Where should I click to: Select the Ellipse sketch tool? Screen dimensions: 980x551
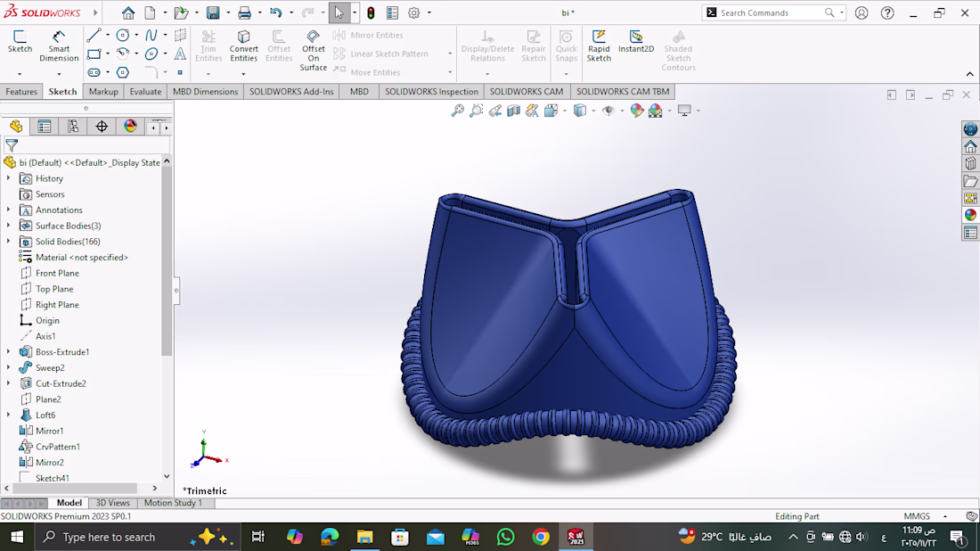[151, 53]
